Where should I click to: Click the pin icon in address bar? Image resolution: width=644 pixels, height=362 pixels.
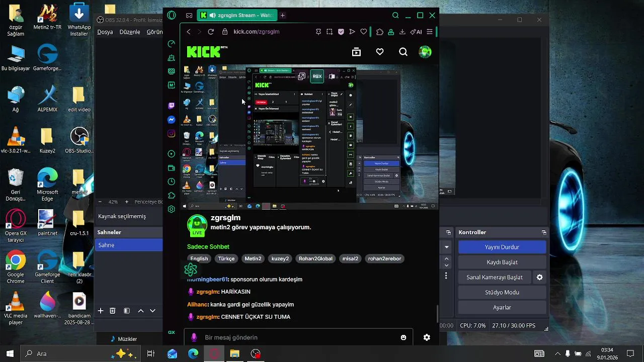pos(318,32)
